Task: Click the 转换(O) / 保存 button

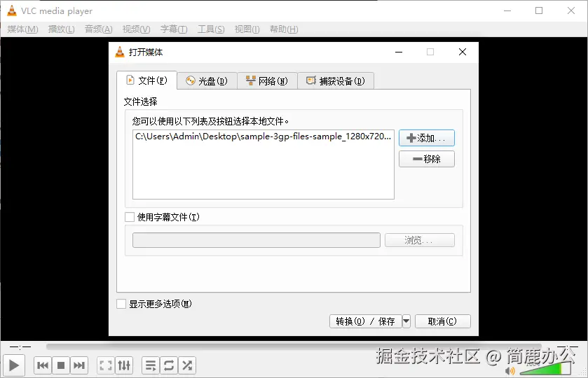Action: [366, 321]
